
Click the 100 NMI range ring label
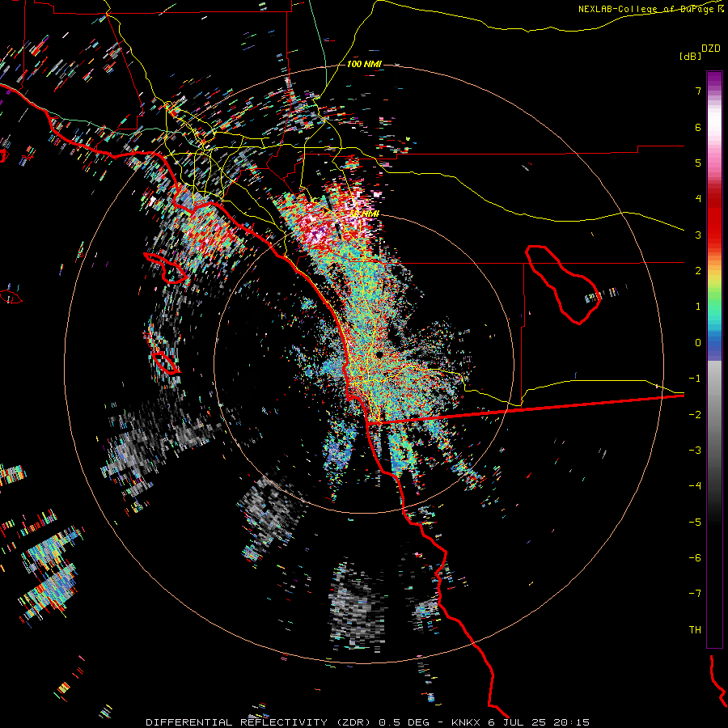[364, 64]
